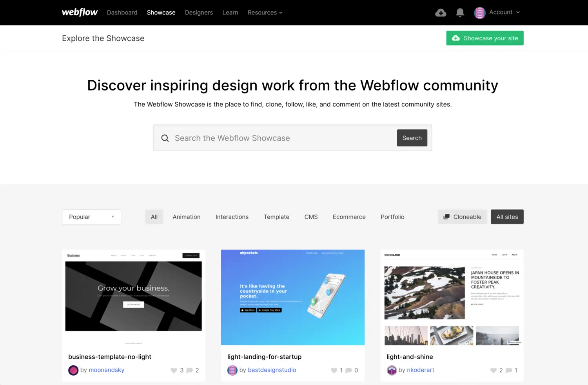Click moonandsky's avatar
The width and height of the screenshot is (588, 385).
tap(73, 370)
